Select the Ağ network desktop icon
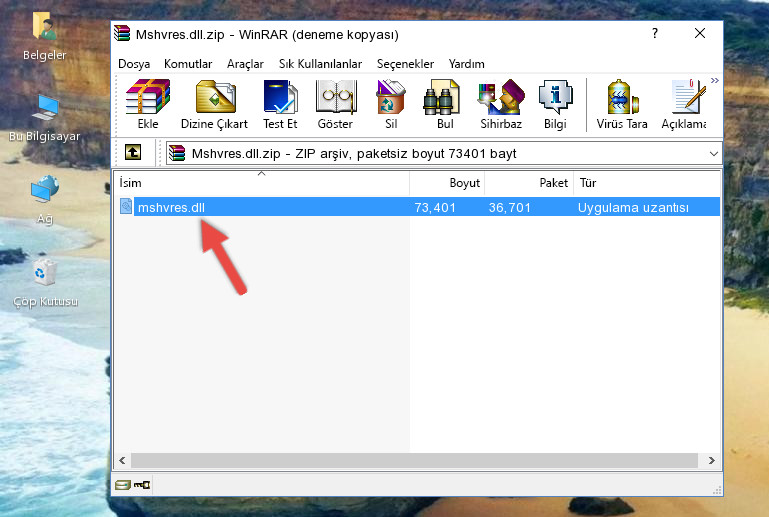769x517 pixels. [x=45, y=200]
